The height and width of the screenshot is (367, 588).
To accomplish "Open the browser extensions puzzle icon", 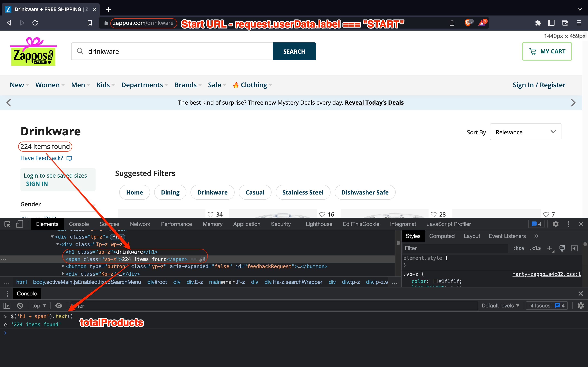I will (538, 23).
